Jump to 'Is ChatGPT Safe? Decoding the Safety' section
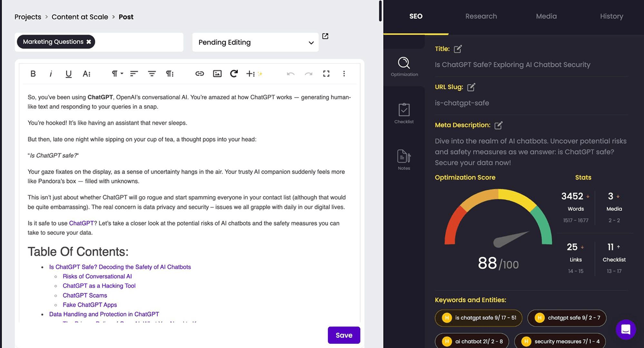 click(120, 267)
